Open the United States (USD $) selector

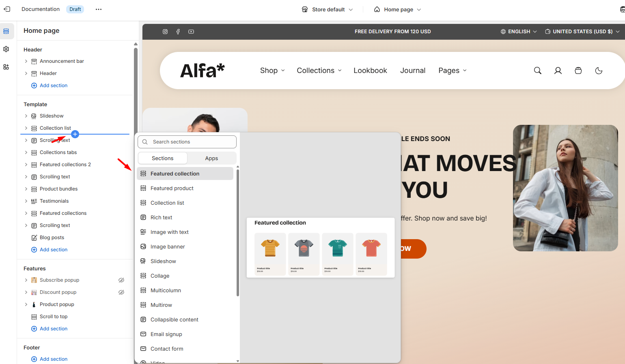click(x=582, y=32)
